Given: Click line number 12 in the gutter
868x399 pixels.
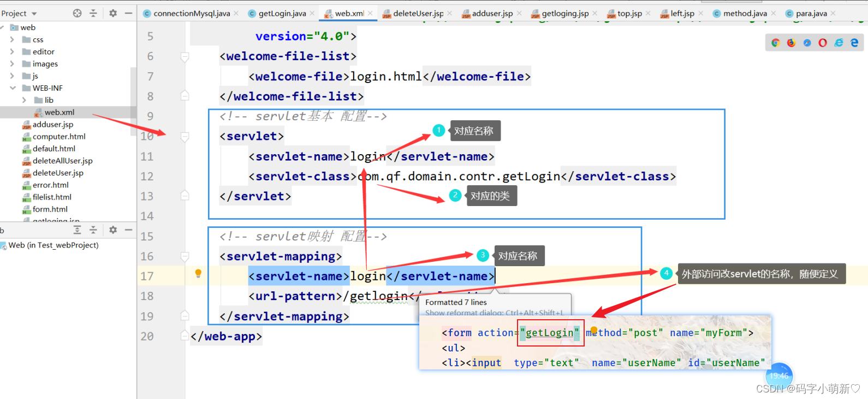Looking at the screenshot, I should (147, 176).
